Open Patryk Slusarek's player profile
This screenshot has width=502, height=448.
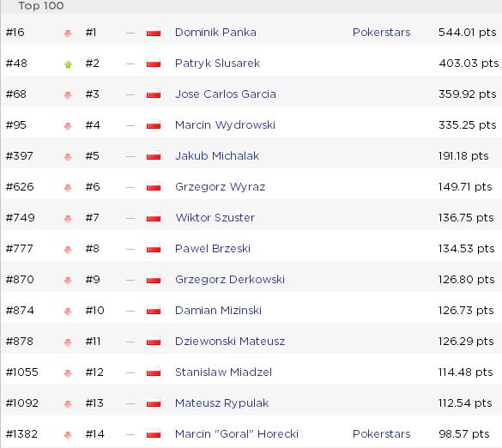[x=217, y=64]
